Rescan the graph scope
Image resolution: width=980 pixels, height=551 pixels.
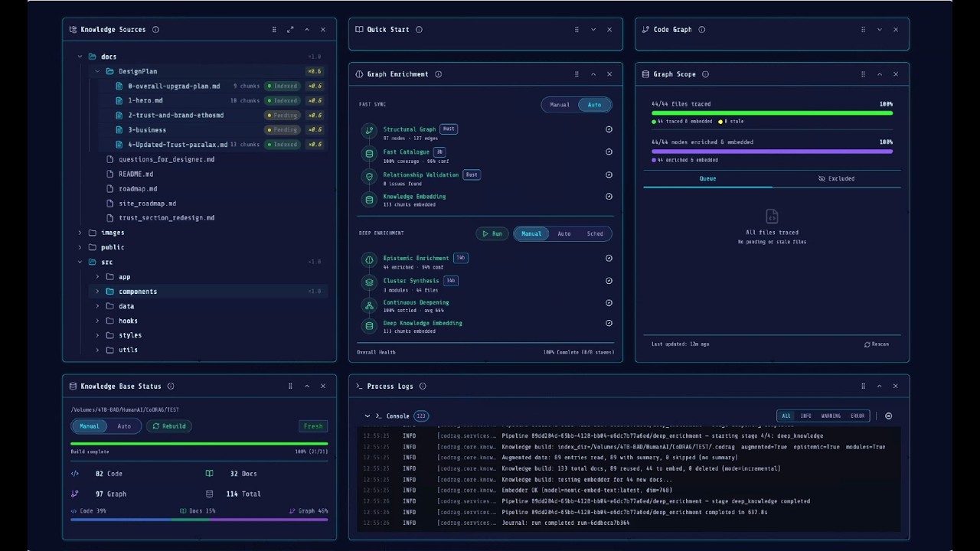[877, 344]
